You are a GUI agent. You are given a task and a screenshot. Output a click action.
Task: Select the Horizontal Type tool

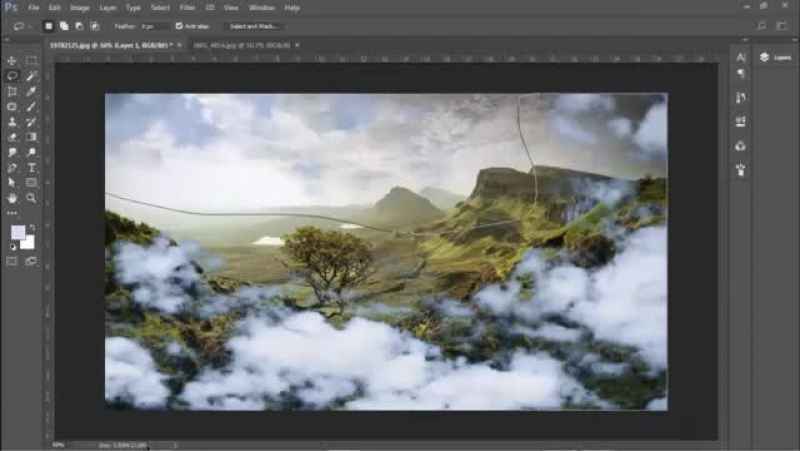[x=32, y=167]
